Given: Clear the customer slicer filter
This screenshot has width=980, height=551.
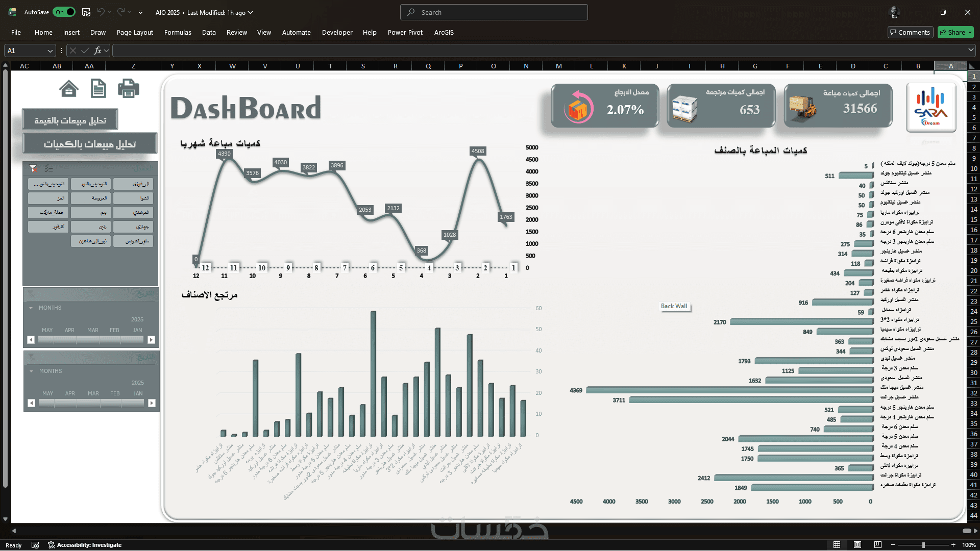Looking at the screenshot, I should [33, 168].
